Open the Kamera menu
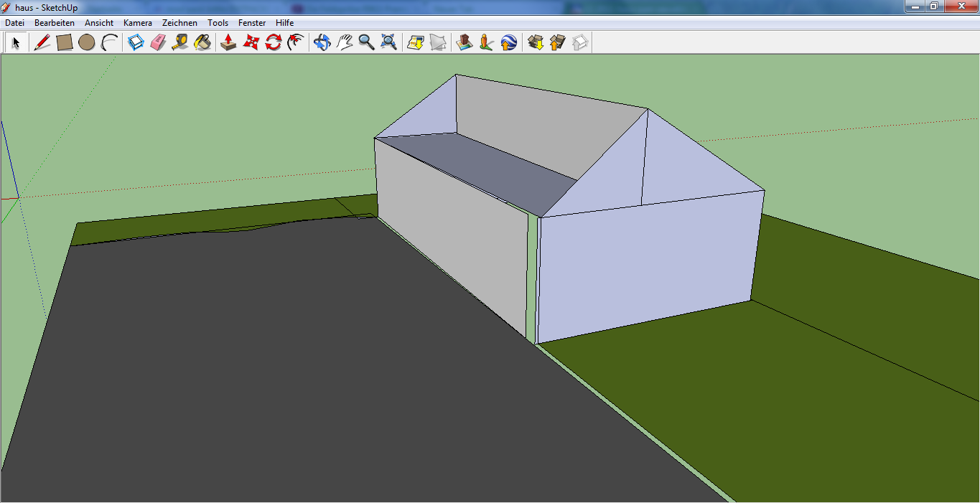This screenshot has width=980, height=503. tap(138, 23)
